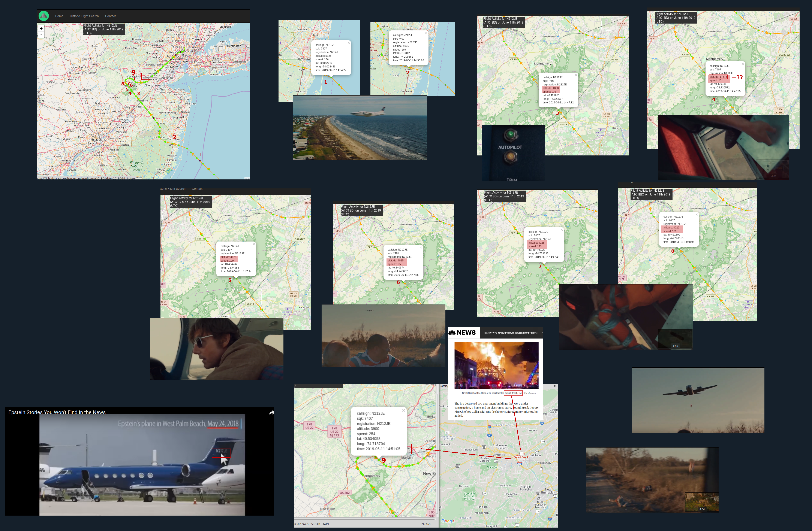The height and width of the screenshot is (531, 812).
Task: Click the 'I 78 US 22 NJ 173' shield on the viewer map
Action: pyautogui.click(x=334, y=431)
